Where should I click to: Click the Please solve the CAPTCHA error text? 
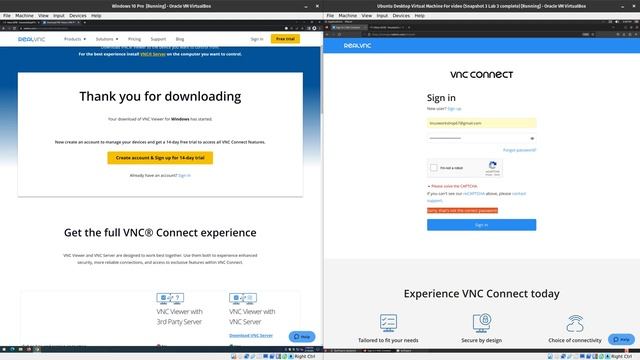(x=454, y=186)
